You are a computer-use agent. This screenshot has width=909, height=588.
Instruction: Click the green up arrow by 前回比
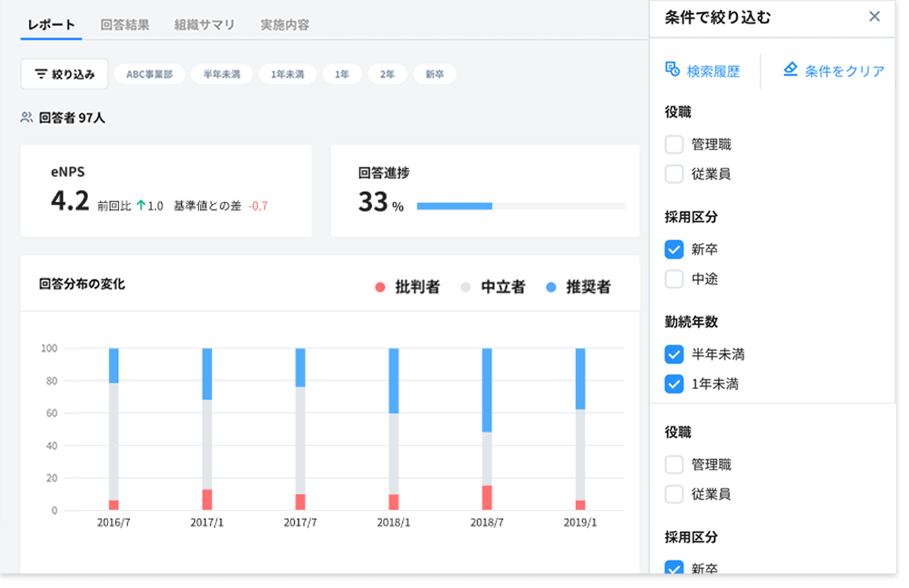(141, 206)
